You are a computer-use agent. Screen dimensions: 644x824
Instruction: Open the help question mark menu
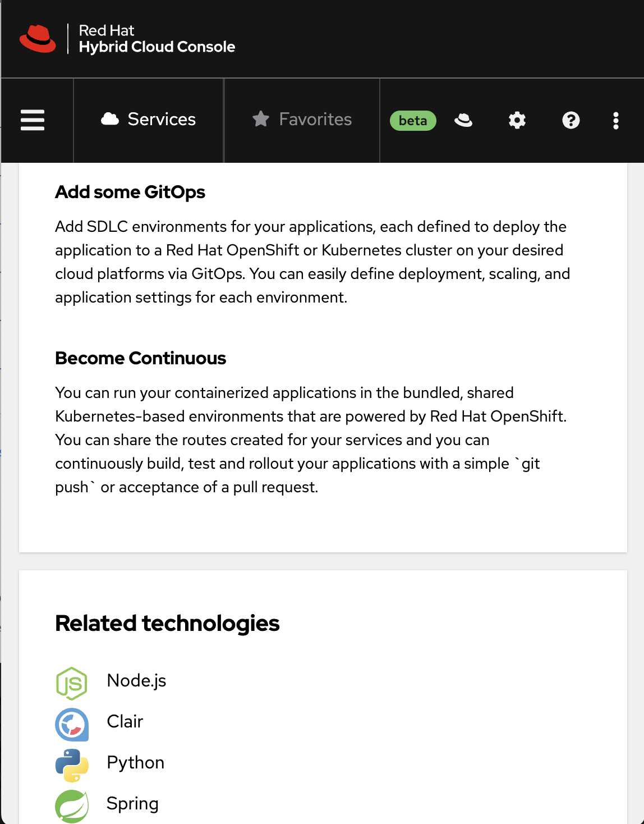coord(571,120)
